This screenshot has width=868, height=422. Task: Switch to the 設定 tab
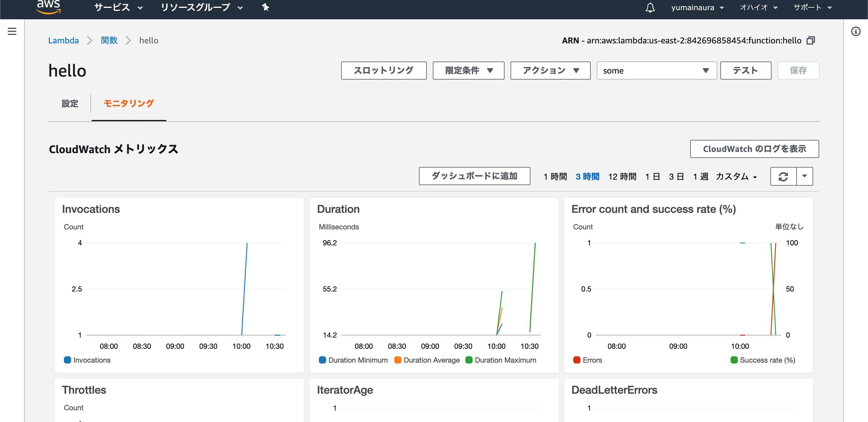coord(70,103)
